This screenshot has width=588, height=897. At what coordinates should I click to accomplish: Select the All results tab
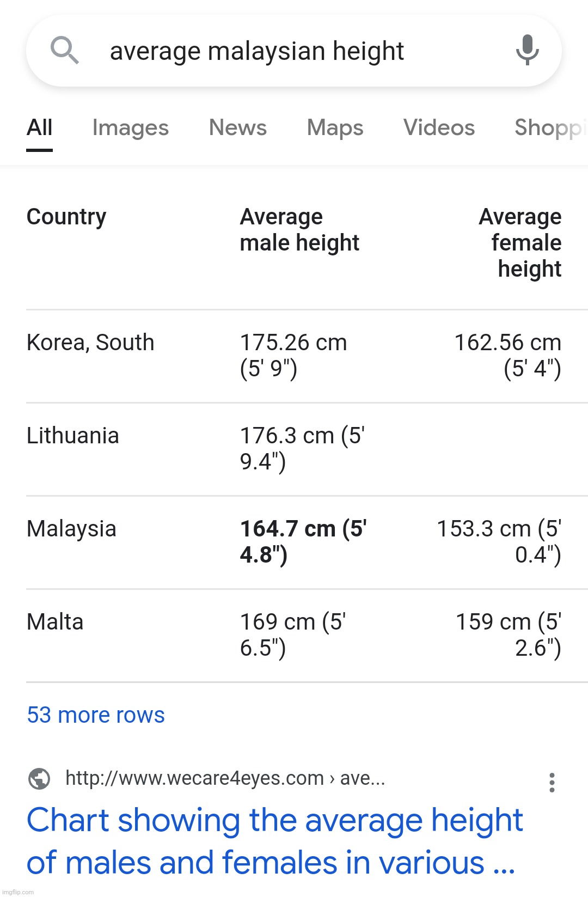point(40,127)
